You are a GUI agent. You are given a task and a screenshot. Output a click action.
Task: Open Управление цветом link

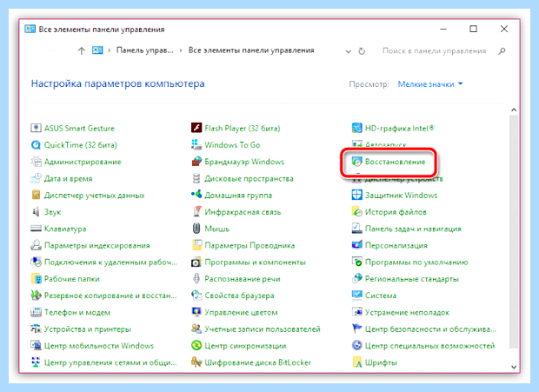point(241,313)
